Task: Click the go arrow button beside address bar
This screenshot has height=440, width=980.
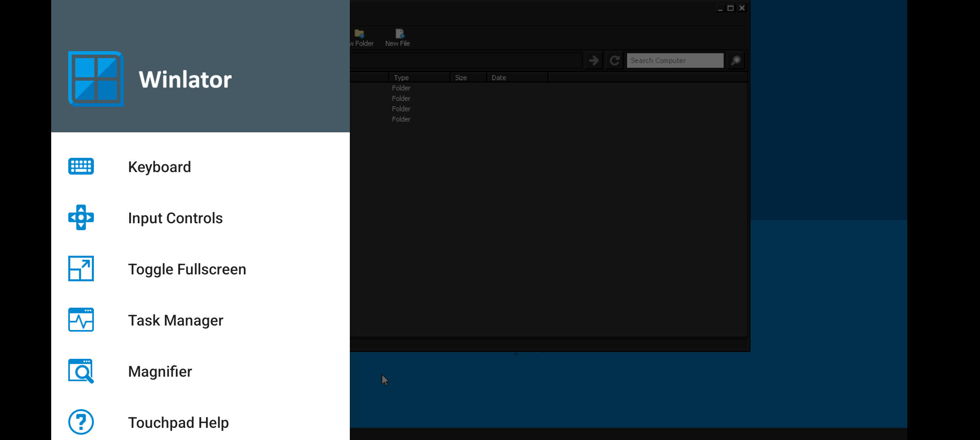Action: pos(594,60)
